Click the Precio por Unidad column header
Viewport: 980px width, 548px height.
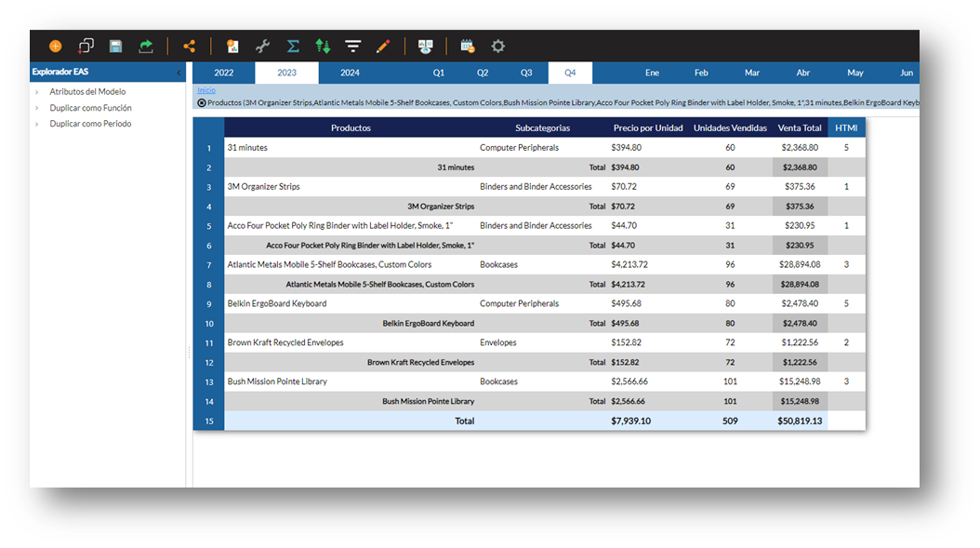[x=648, y=127]
